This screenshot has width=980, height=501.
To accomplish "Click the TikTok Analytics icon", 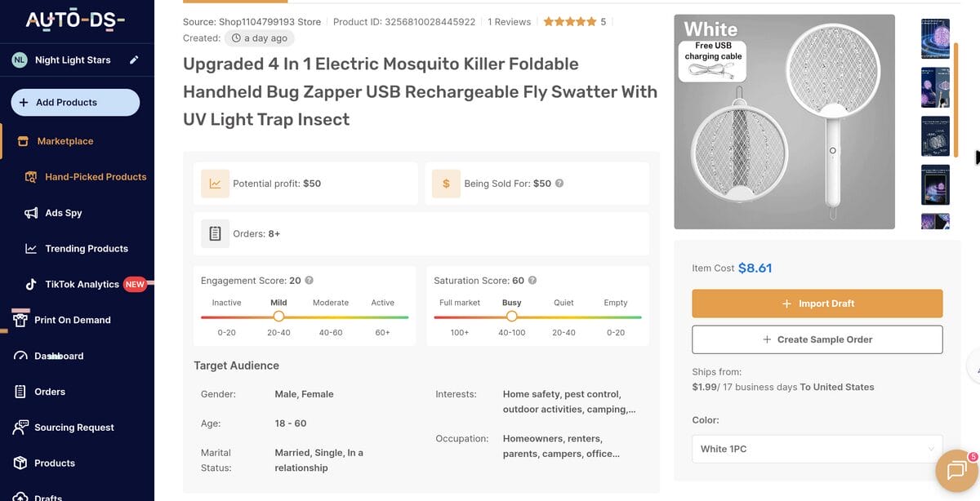I will (31, 285).
